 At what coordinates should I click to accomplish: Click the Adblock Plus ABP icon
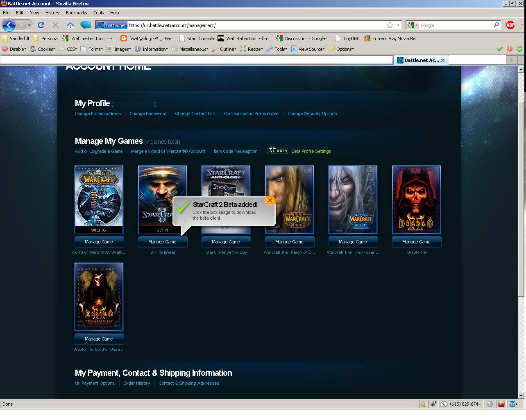click(510, 25)
